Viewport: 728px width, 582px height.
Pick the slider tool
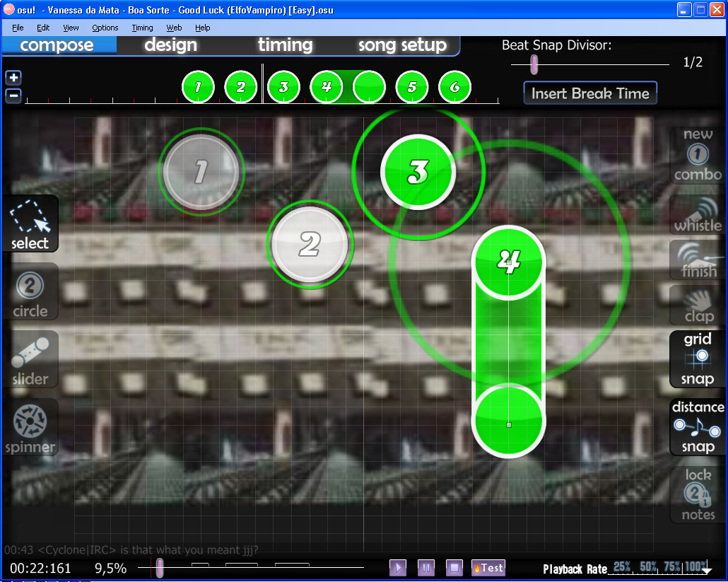tap(30, 359)
